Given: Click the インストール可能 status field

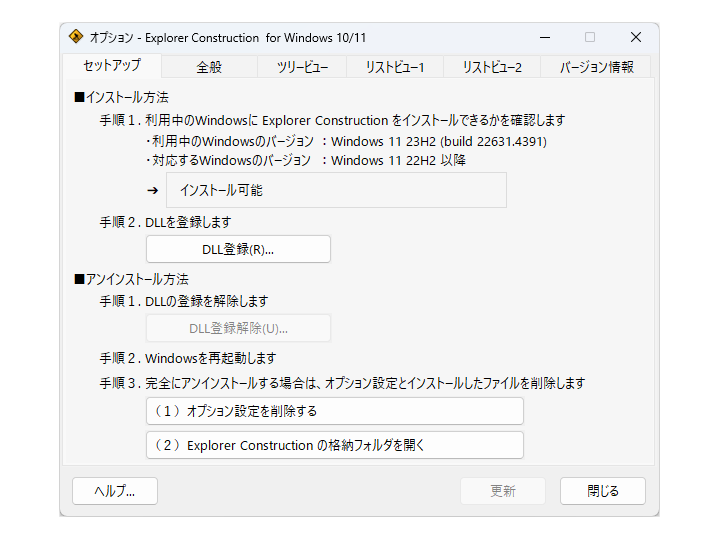Looking at the screenshot, I should [x=336, y=190].
